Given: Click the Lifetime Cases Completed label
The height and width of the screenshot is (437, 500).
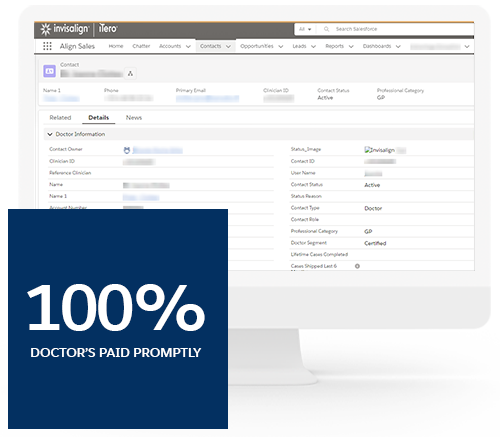Looking at the screenshot, I should click(319, 254).
